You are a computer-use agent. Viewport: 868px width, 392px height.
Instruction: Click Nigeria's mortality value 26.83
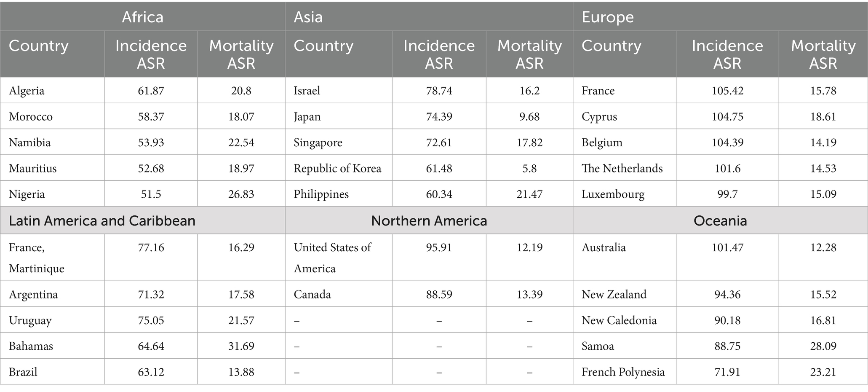click(241, 194)
